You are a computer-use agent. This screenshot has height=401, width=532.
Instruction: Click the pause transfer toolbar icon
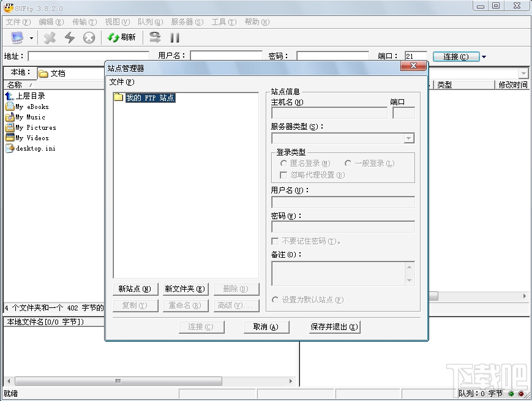(174, 37)
